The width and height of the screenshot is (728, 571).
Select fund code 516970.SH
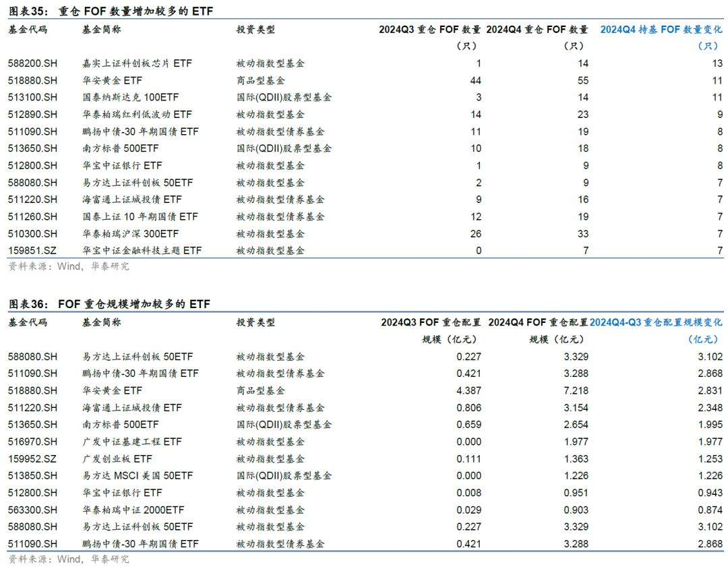tap(32, 442)
